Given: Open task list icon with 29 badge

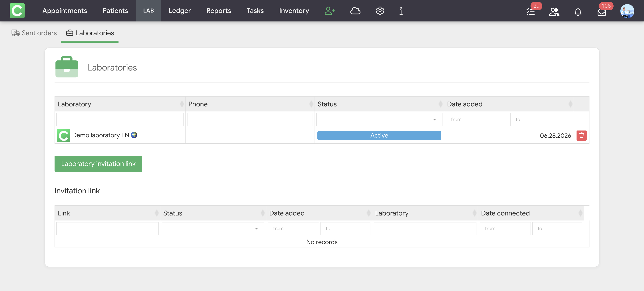Looking at the screenshot, I should click(531, 12).
